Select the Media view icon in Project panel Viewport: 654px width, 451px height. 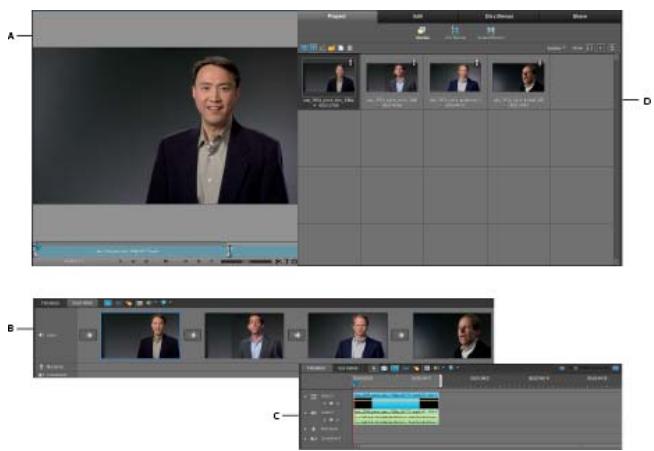tap(422, 32)
